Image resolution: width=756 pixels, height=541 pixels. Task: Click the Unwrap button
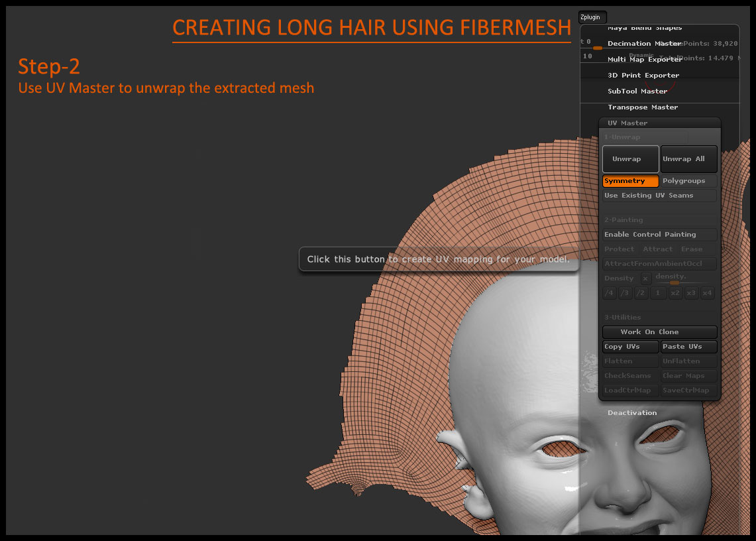pos(630,159)
